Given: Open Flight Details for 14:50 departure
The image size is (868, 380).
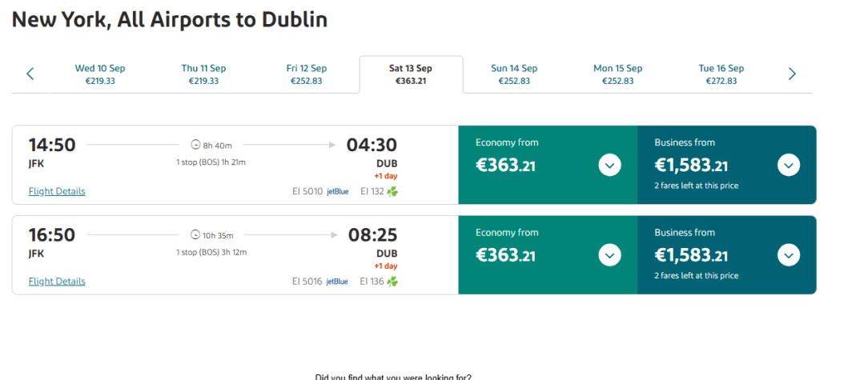Looking at the screenshot, I should point(57,191).
